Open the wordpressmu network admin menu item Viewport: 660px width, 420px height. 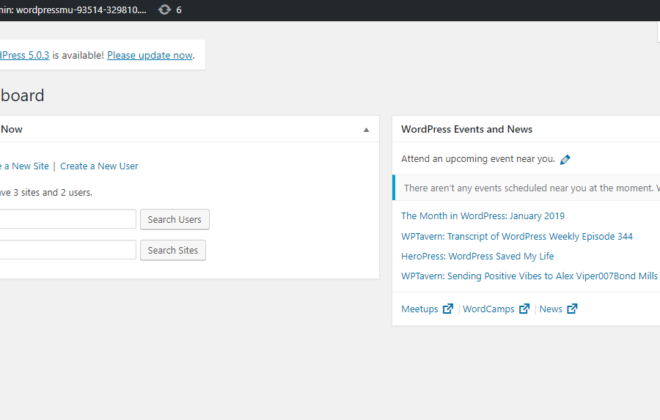point(73,10)
